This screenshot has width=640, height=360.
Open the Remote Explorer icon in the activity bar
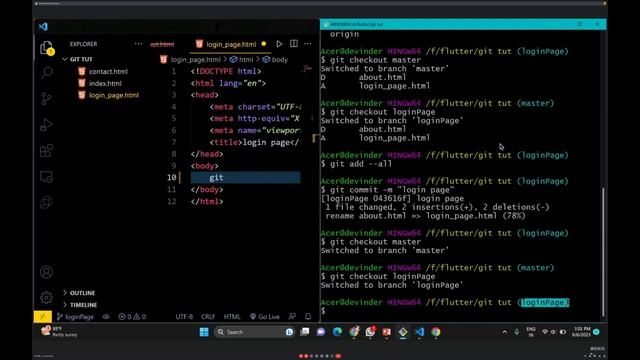(47, 177)
